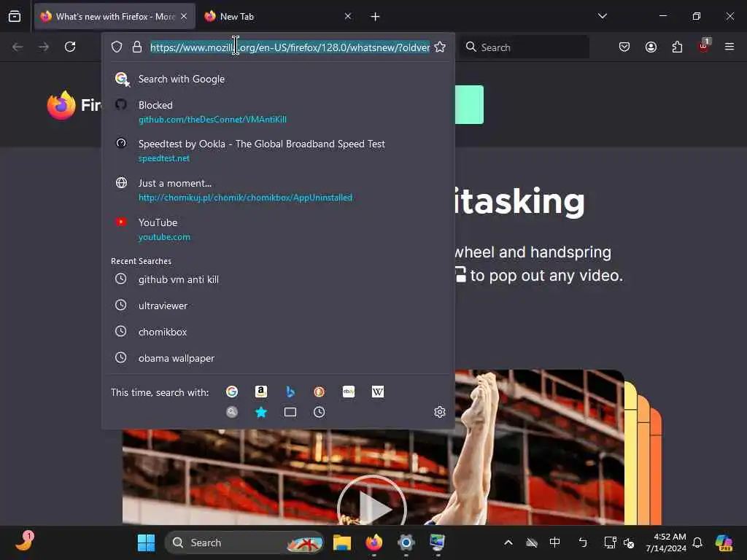Switch the Chinese IME input indicator
The image size is (747, 560).
554,542
